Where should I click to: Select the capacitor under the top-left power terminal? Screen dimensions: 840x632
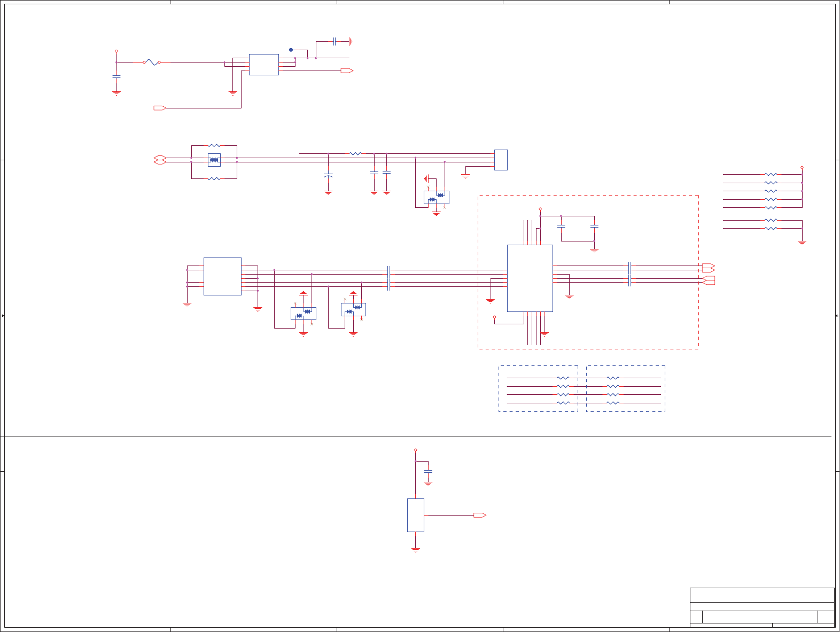(x=116, y=77)
